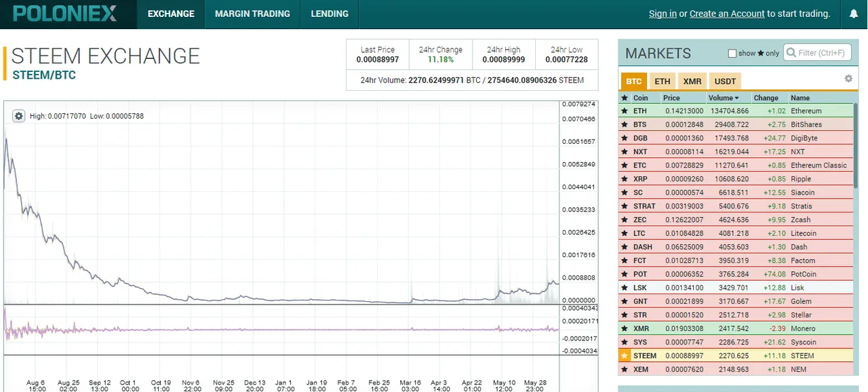Toggle the star for SYS market
The width and height of the screenshot is (868, 392).
[x=625, y=342]
